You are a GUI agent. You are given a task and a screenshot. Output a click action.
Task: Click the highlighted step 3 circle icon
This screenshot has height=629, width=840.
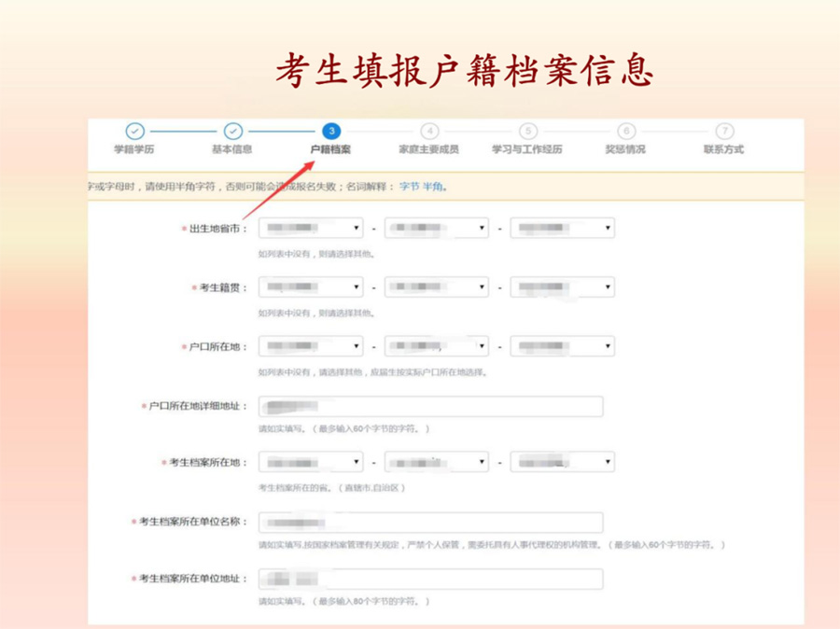point(331,132)
